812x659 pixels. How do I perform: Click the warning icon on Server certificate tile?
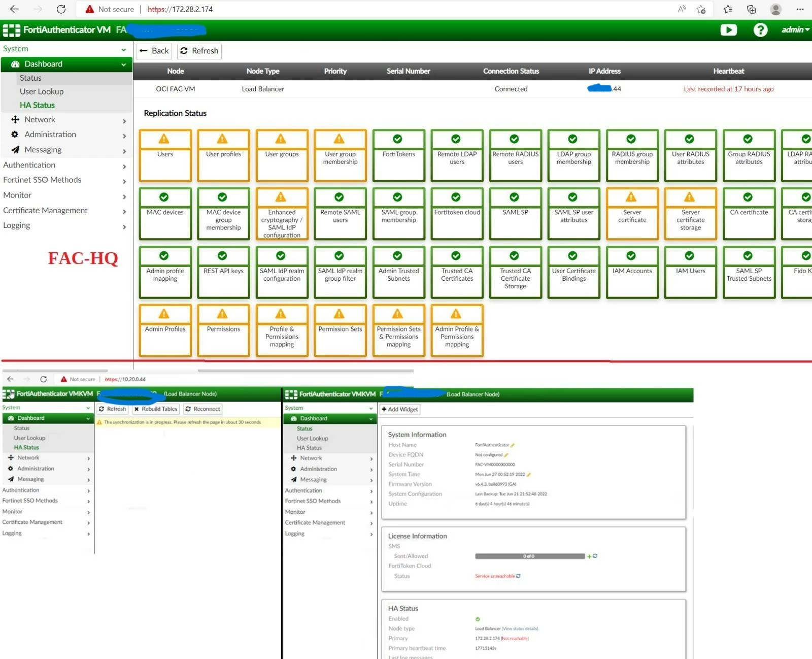(631, 197)
